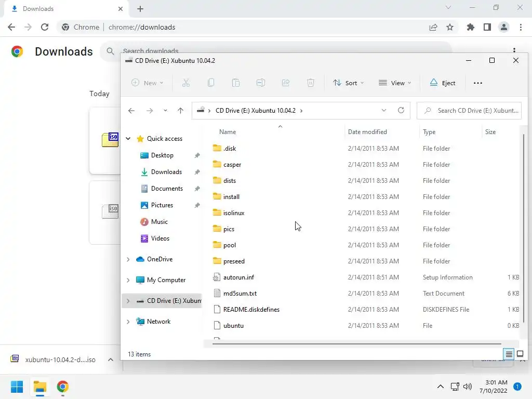
Task: Select Music in Quick access
Action: click(x=159, y=221)
